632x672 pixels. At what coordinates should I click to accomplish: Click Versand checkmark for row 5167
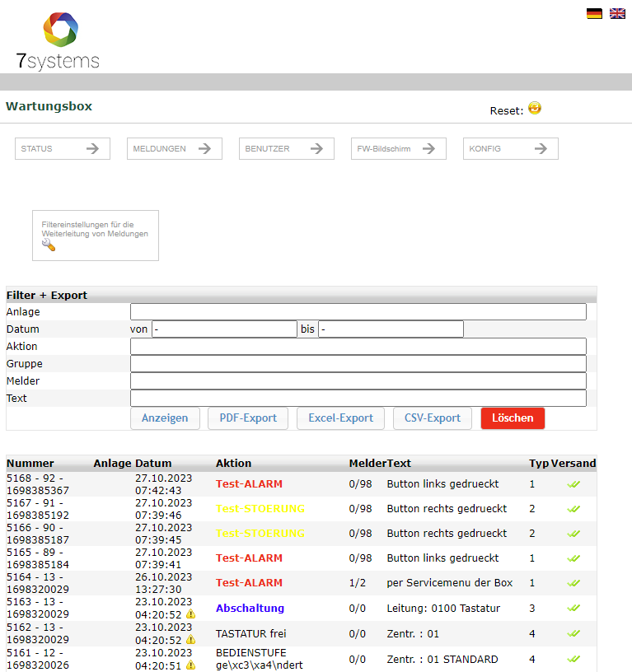point(573,509)
